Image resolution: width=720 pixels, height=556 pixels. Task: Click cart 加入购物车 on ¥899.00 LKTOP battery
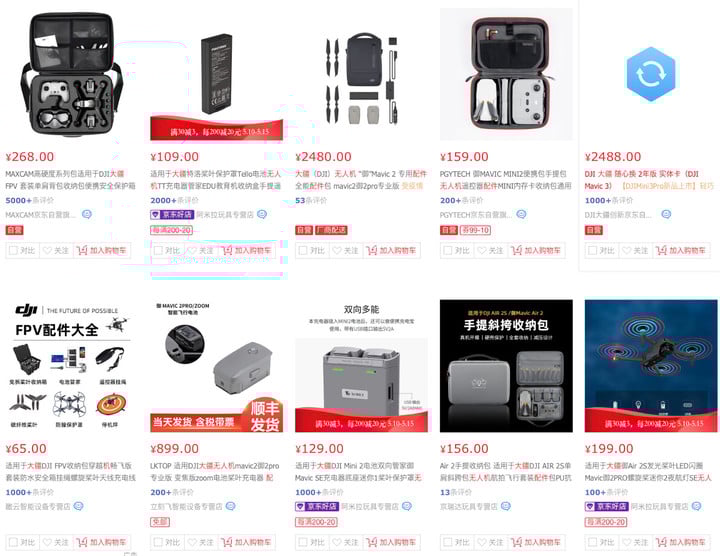coord(247,542)
